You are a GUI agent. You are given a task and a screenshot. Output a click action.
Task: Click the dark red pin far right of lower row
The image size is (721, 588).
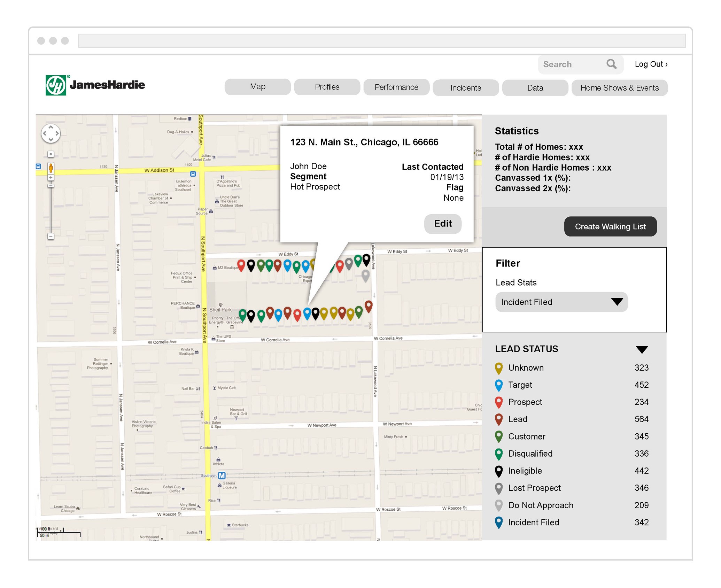(369, 307)
